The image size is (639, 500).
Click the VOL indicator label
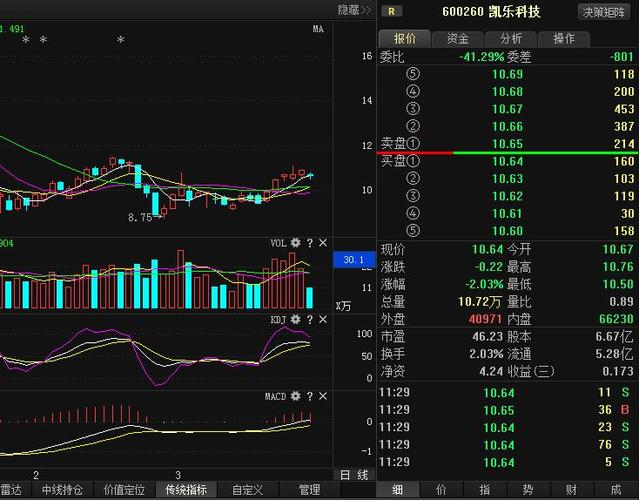pyautogui.click(x=278, y=243)
